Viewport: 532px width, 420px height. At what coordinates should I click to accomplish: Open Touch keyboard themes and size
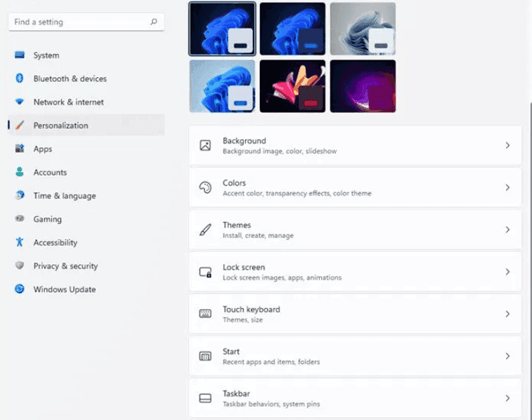[x=355, y=314]
